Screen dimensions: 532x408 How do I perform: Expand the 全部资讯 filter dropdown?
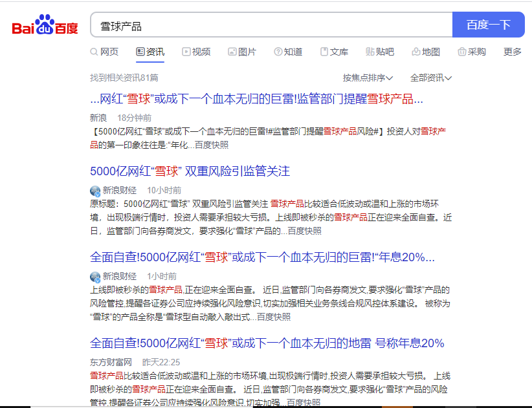[431, 78]
